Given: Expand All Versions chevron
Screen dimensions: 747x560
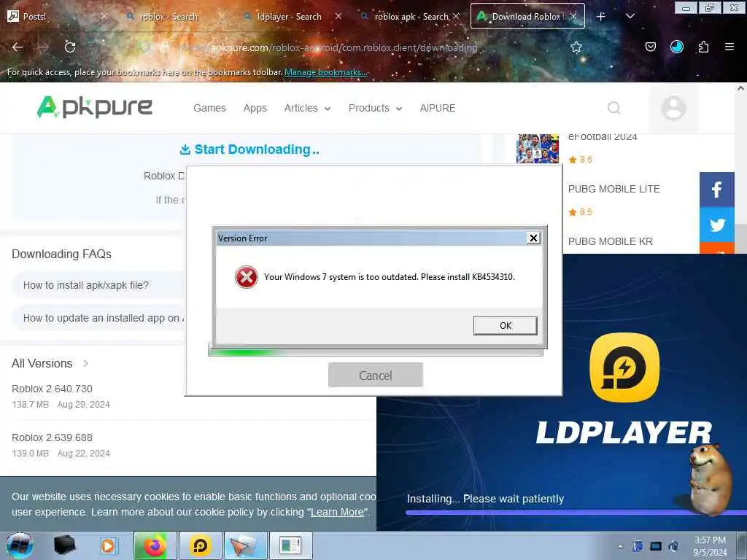Looking at the screenshot, I should click(x=86, y=363).
